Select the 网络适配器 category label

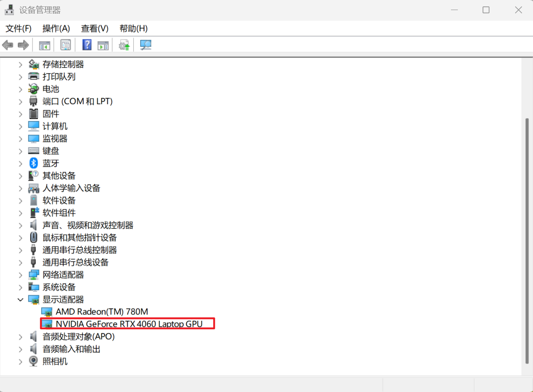click(63, 275)
